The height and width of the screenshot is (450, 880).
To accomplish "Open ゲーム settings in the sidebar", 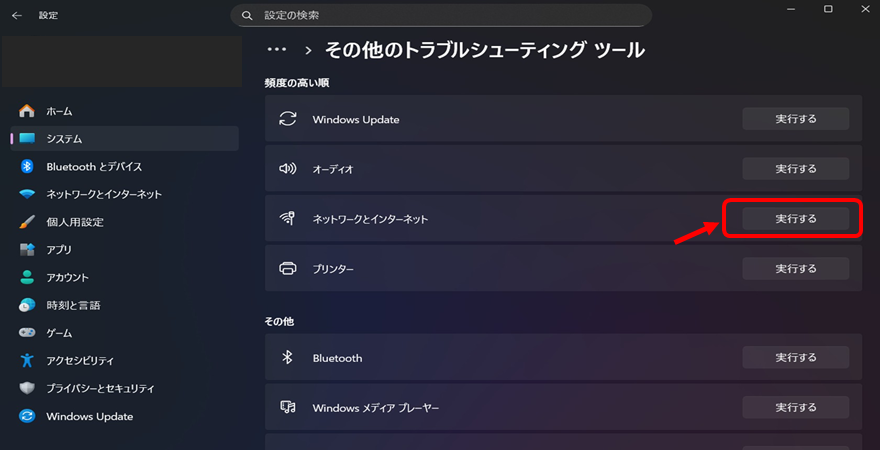I will (59, 333).
